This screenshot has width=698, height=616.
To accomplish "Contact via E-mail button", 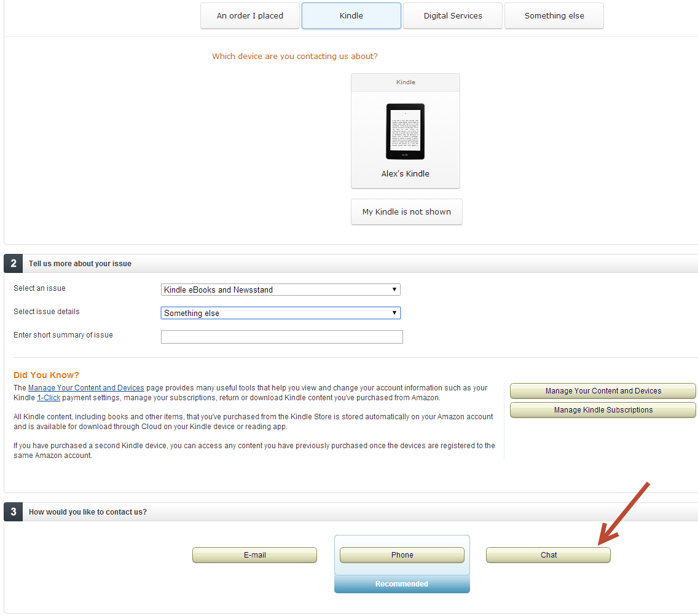I will coord(254,555).
